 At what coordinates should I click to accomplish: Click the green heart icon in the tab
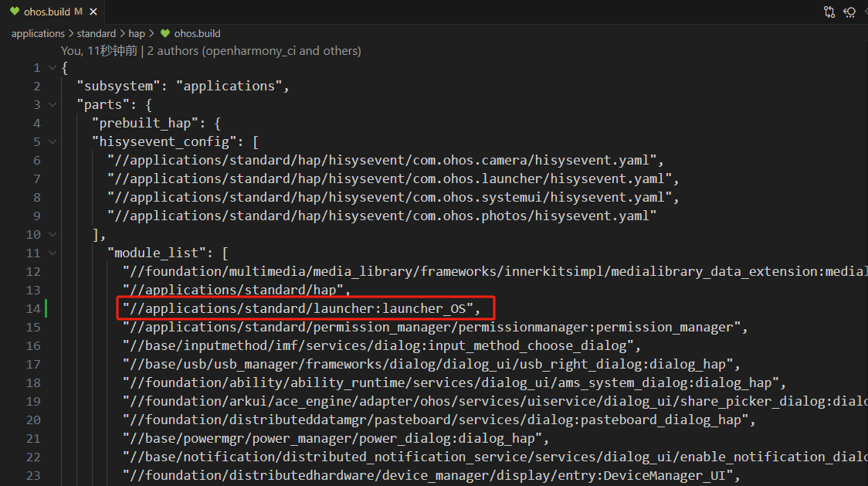[x=15, y=11]
